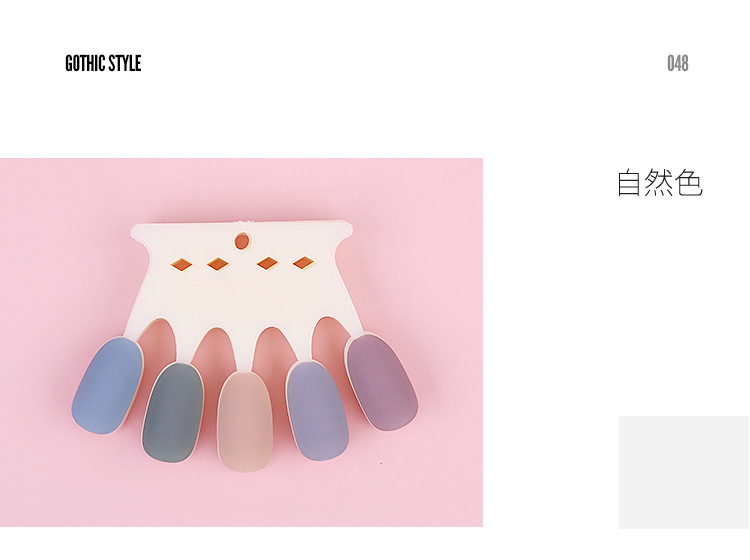The image size is (750, 560).
Task: Click the first diamond cutout on the holder
Action: coord(181,264)
